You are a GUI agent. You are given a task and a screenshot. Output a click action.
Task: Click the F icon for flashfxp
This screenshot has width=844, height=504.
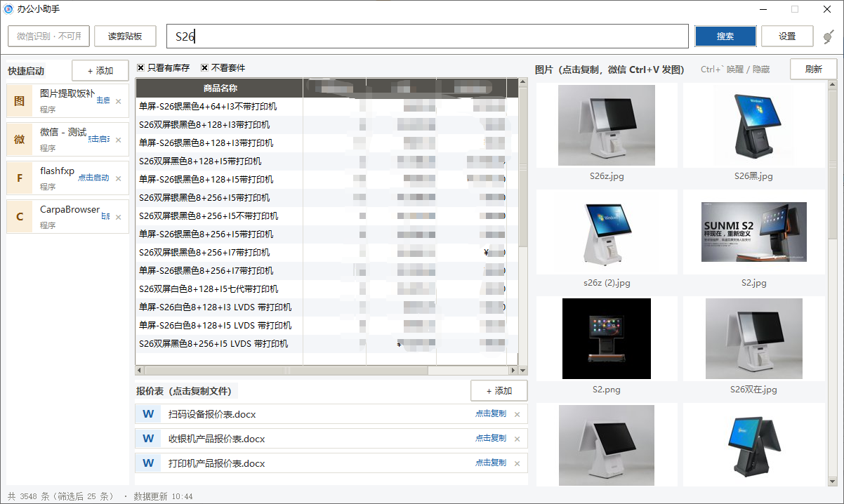pos(20,178)
